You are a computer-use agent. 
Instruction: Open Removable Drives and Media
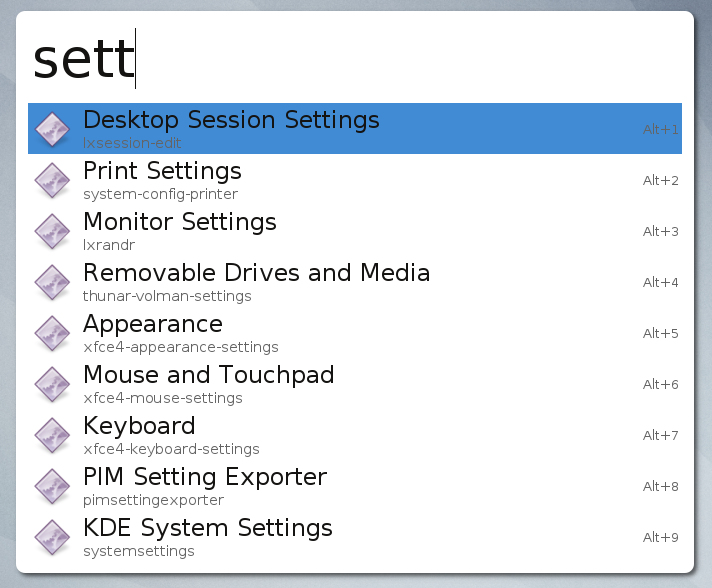256,273
